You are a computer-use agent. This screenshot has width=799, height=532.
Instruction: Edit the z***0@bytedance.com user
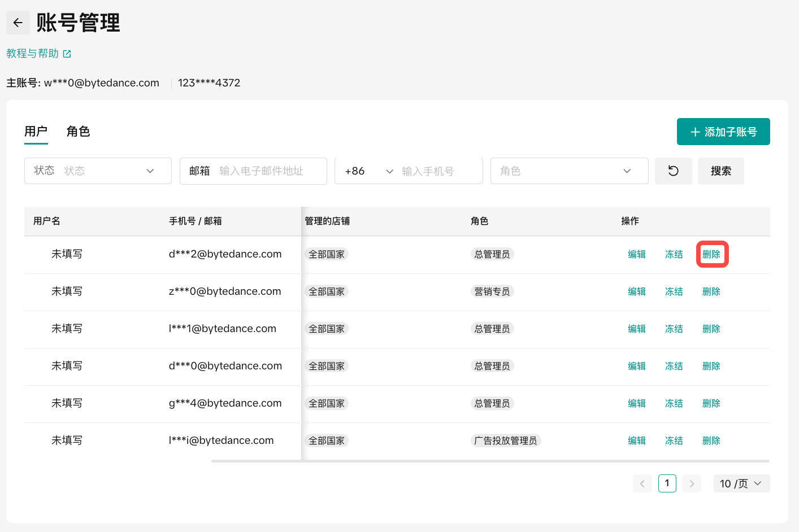coord(636,291)
